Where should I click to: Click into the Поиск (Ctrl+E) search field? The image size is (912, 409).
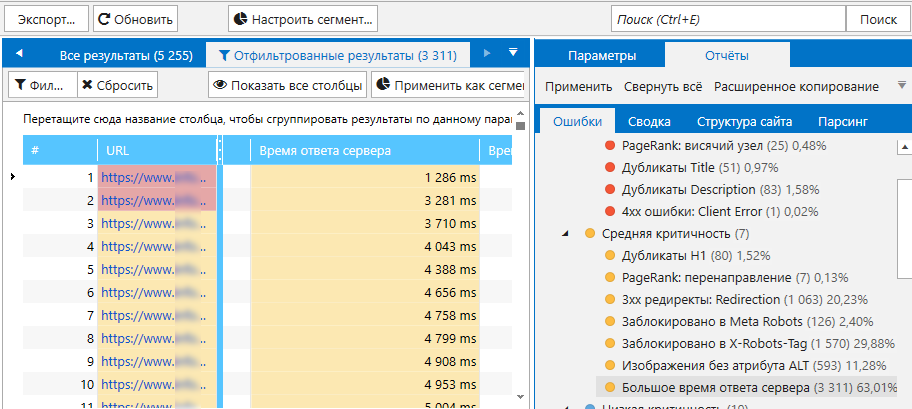coord(727,19)
